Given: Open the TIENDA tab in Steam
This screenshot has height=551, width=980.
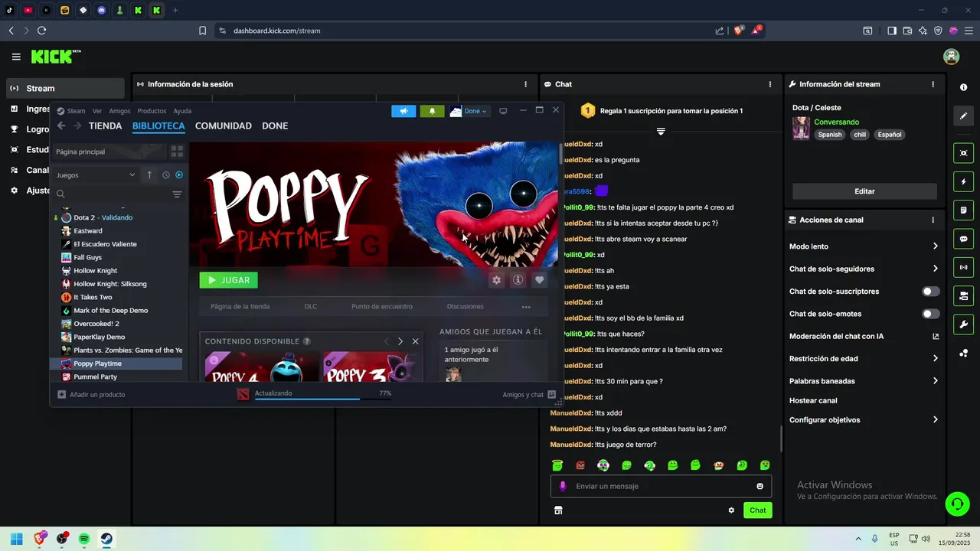Looking at the screenshot, I should pos(105,126).
